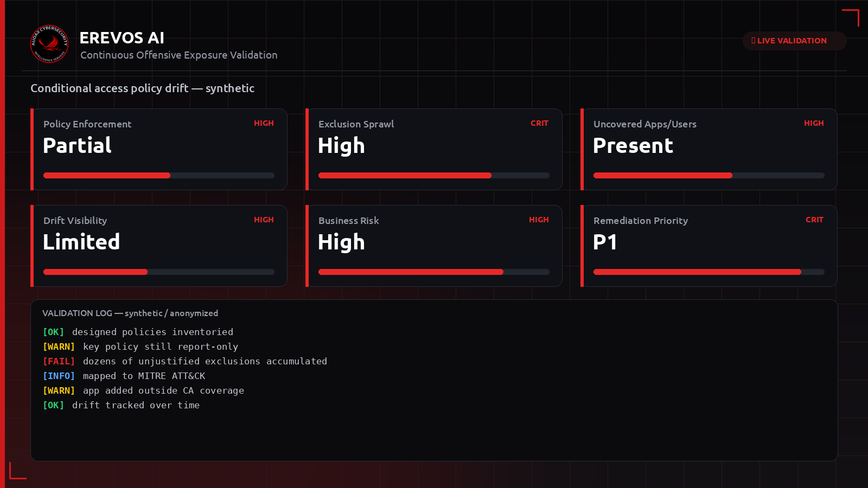Viewport: 868px width, 488px height.
Task: Click the Business Risk progress bar
Action: coord(434,272)
